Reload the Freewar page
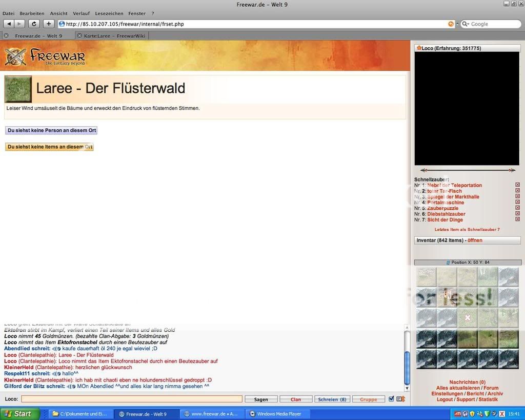This screenshot has height=420, width=525. pyautogui.click(x=34, y=24)
